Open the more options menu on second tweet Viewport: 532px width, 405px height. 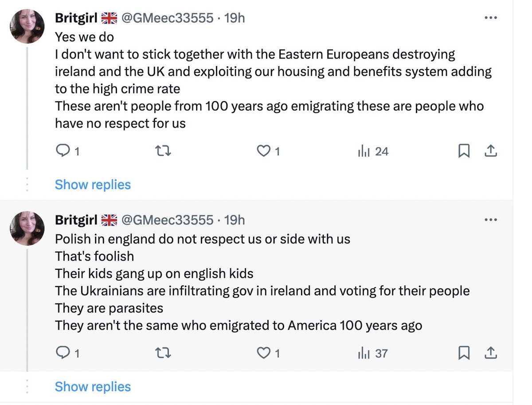pyautogui.click(x=491, y=220)
